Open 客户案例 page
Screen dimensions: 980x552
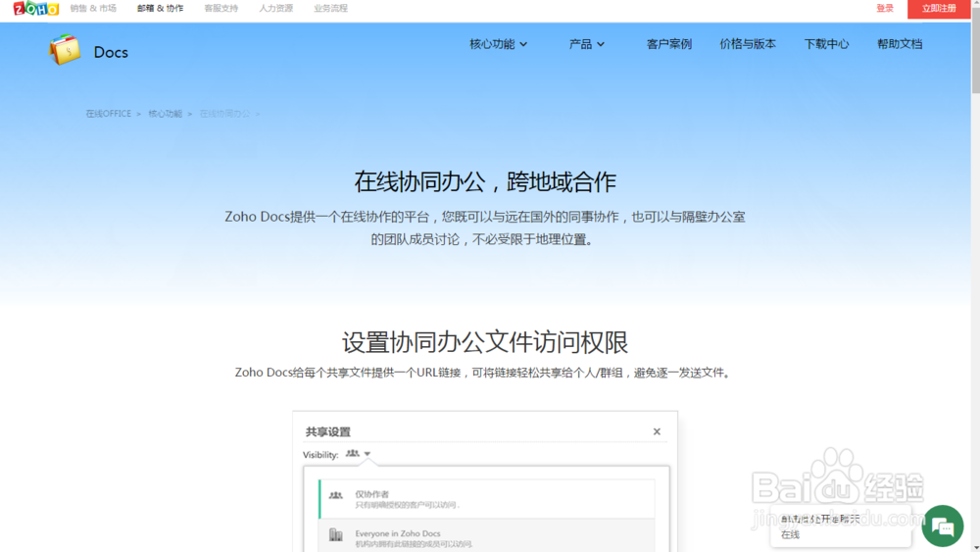tap(668, 44)
